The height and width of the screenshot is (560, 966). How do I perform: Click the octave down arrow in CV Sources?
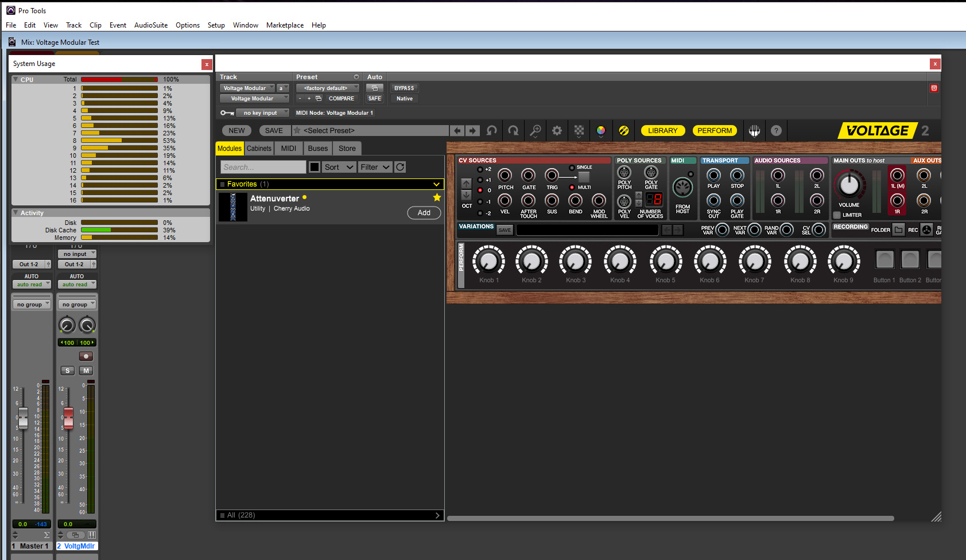pos(466,195)
